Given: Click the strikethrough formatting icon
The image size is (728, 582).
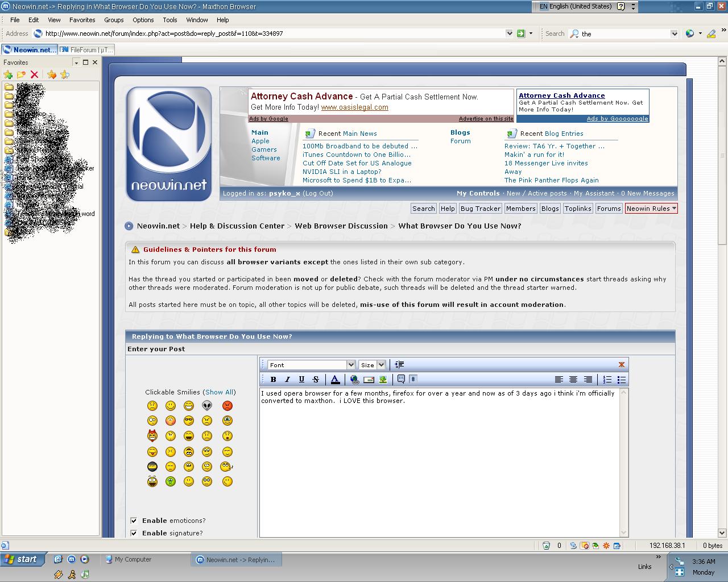Looking at the screenshot, I should (x=316, y=380).
